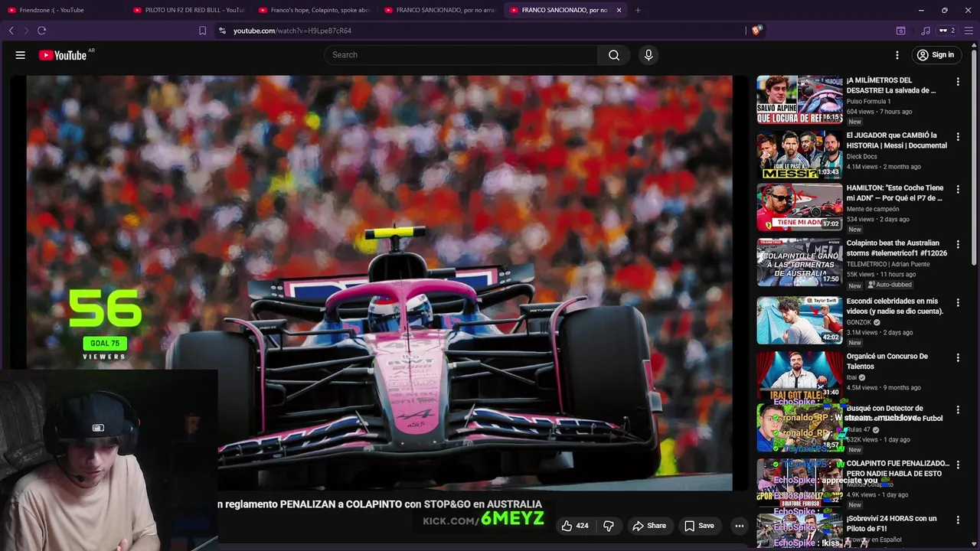This screenshot has height=551, width=980.
Task: Click the private windows sunglasses indicator
Action: pyautogui.click(x=948, y=31)
